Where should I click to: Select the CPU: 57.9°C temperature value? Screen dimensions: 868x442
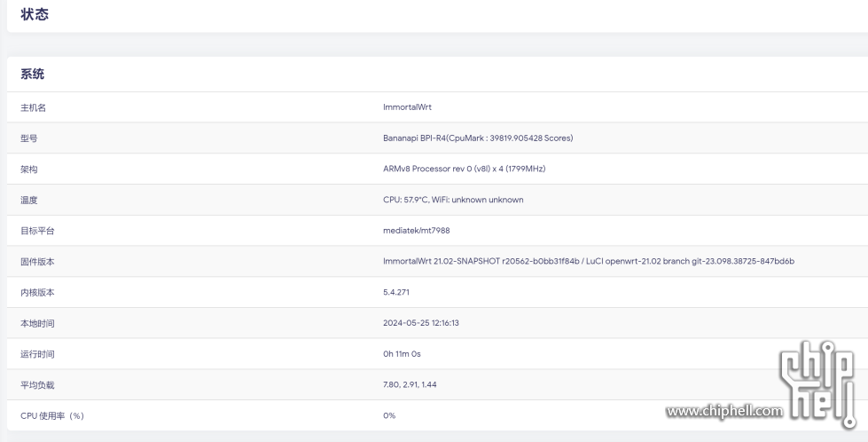tap(453, 200)
